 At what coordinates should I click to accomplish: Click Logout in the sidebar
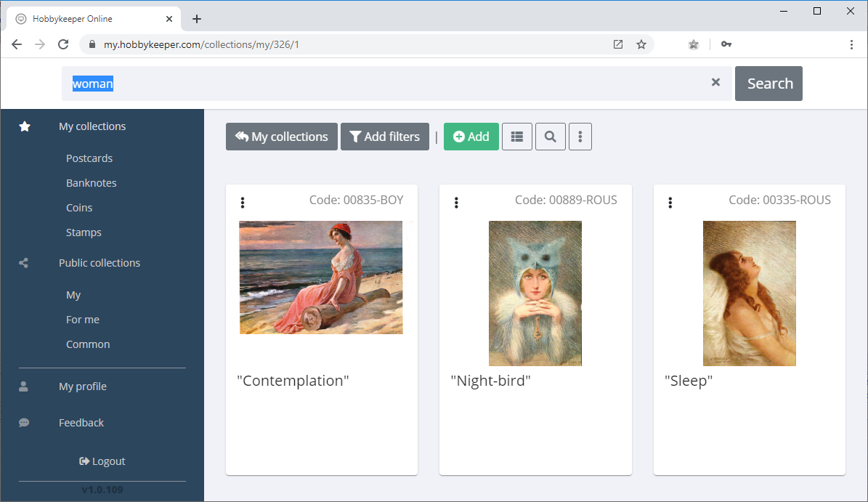pyautogui.click(x=102, y=461)
